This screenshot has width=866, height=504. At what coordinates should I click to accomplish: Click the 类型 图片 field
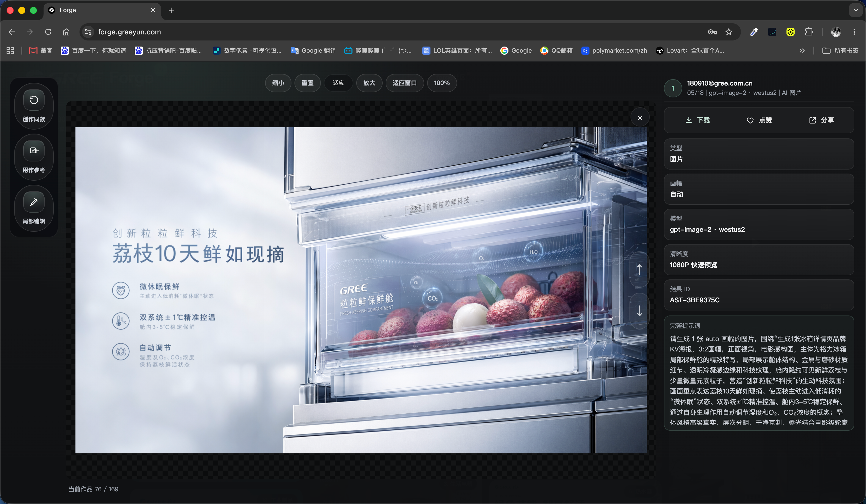(759, 154)
